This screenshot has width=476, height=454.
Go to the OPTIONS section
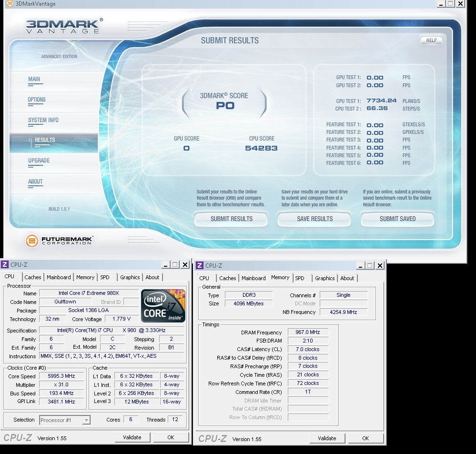click(37, 100)
